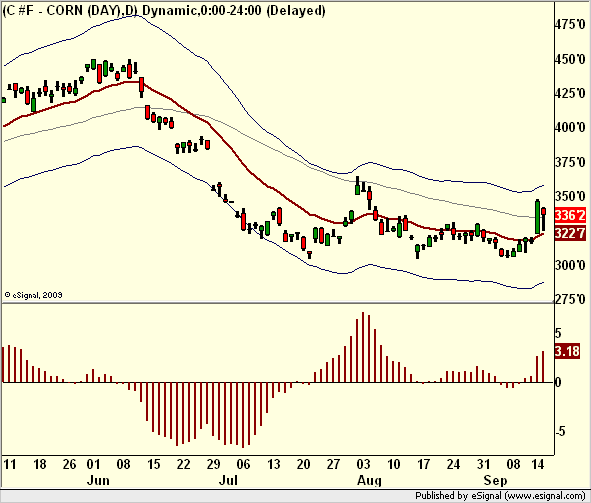
Task: Click the date label 10 on time axis
Action: pyautogui.click(x=393, y=464)
